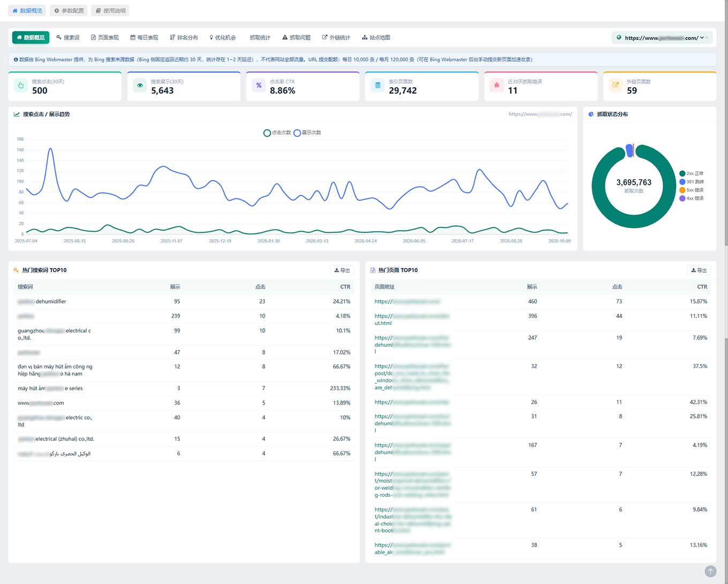Click the info icon in notice banner
The image size is (728, 584).
click(x=16, y=59)
